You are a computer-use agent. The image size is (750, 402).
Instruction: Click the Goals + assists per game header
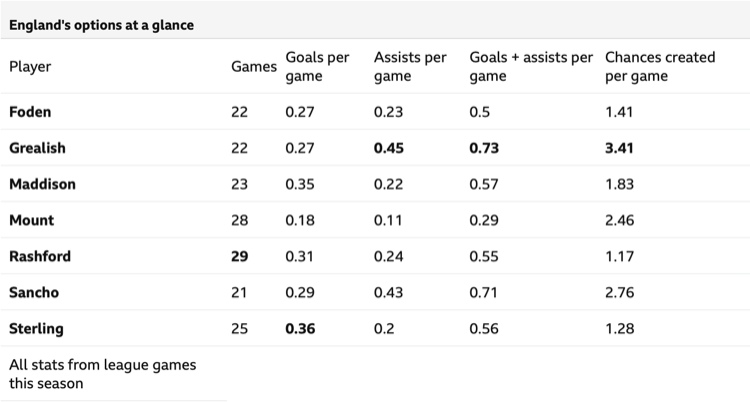[531, 67]
